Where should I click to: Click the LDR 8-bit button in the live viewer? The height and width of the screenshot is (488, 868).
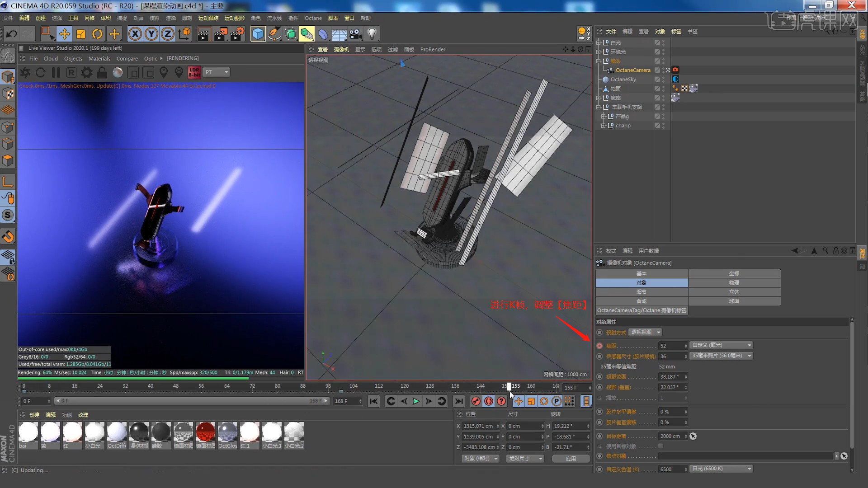194,71
